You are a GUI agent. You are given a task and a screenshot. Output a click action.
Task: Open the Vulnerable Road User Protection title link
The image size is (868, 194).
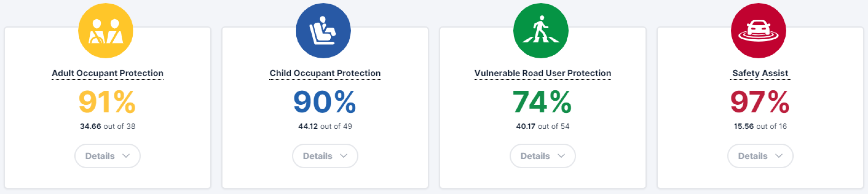click(x=543, y=73)
